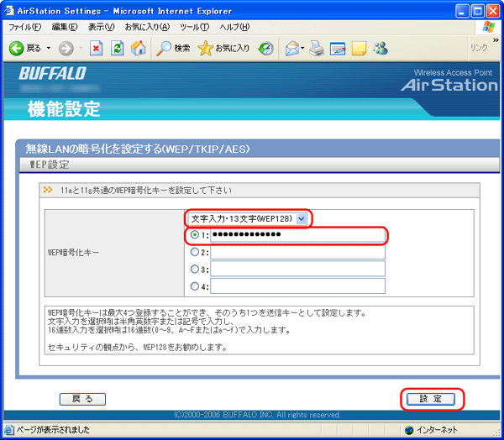Click the ページが表示されました status text
The image size is (504, 440).
click(53, 430)
